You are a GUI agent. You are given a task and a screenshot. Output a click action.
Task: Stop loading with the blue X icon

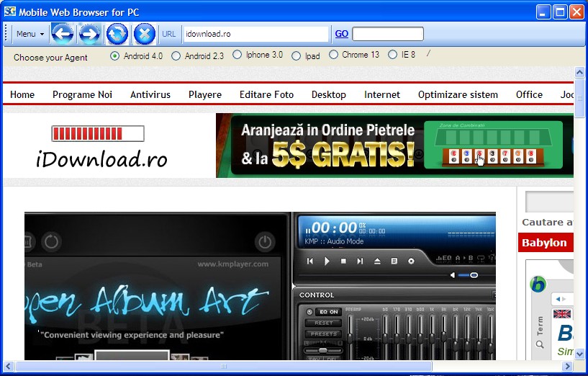pos(145,34)
